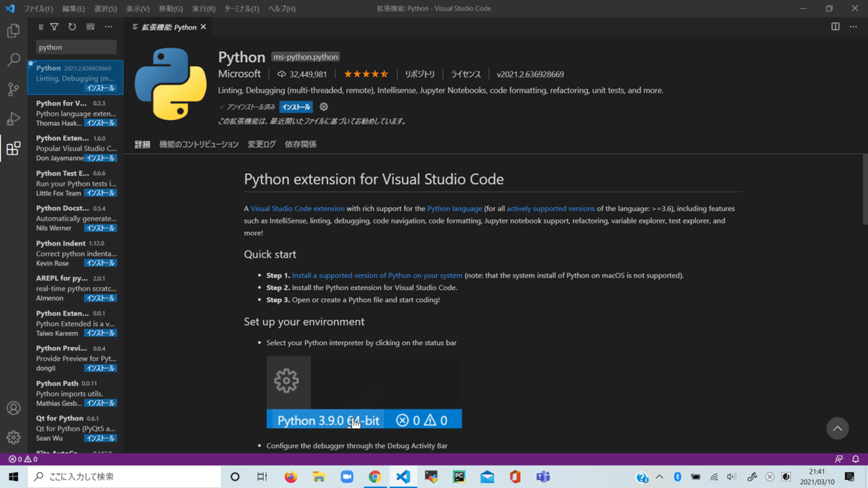
Task: Refresh the extensions list
Action: point(72,27)
